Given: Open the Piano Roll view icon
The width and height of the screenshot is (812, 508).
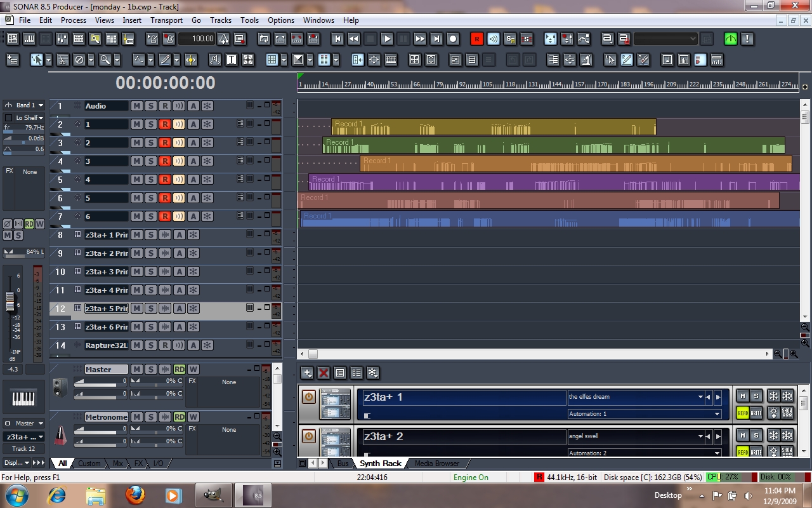Looking at the screenshot, I should coord(29,39).
